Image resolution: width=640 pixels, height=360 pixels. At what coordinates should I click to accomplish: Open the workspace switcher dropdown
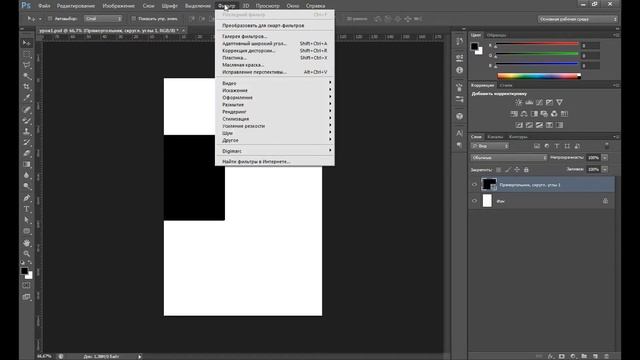(577, 19)
